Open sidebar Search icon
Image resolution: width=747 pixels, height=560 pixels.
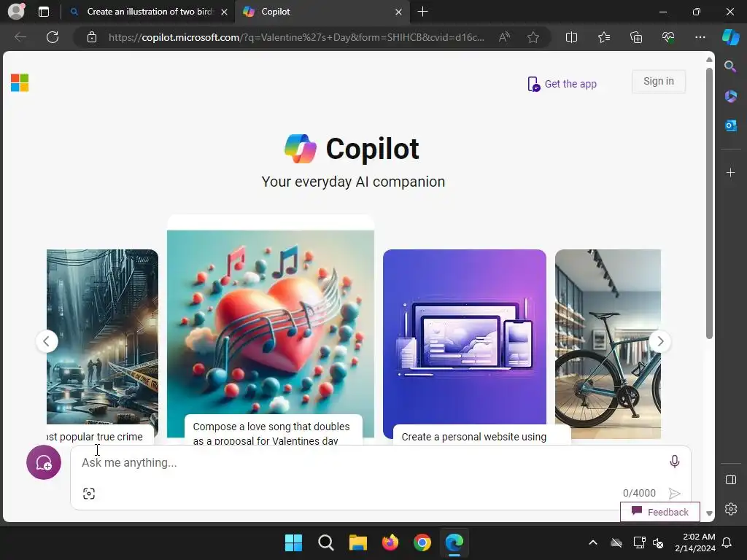730,66
